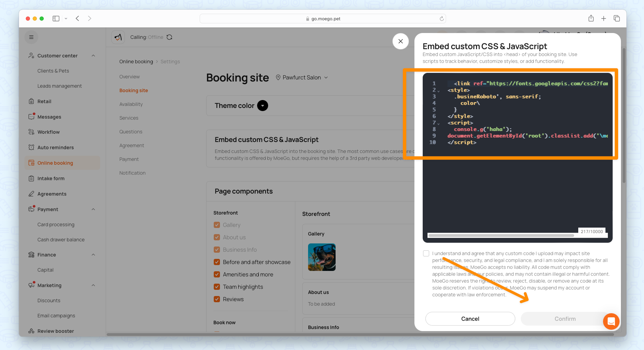Fold the style block at line 2
Viewport: 644px width, 350px height.
(439, 91)
